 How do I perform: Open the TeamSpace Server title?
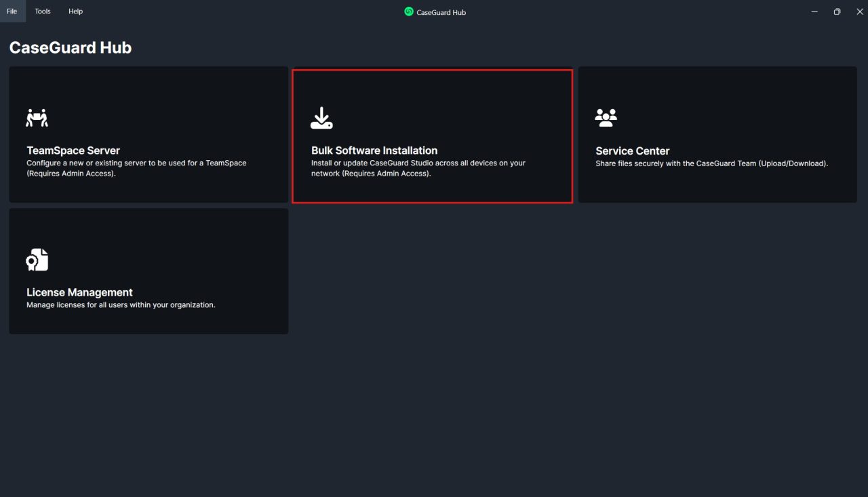click(x=73, y=151)
